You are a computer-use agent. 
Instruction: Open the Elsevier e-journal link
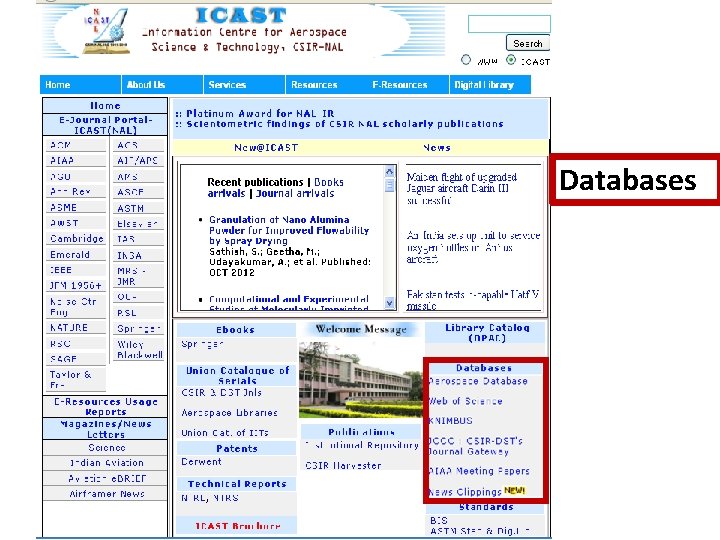pos(137,224)
